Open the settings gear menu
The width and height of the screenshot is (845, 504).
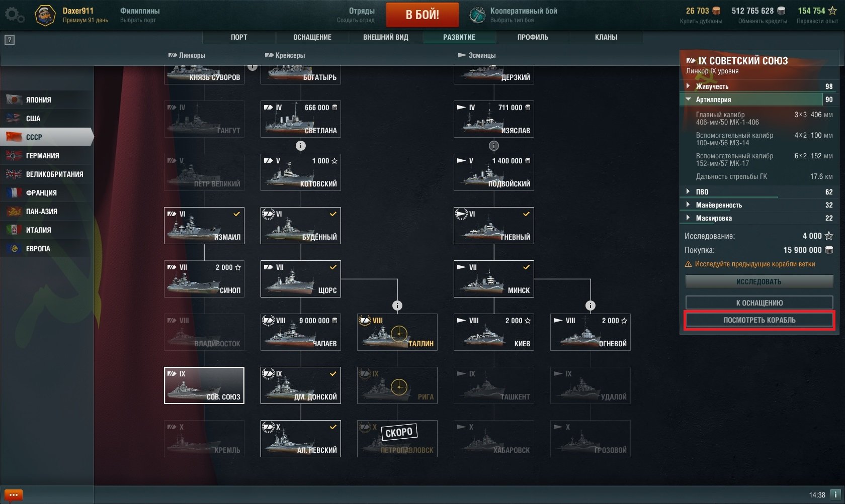(14, 15)
